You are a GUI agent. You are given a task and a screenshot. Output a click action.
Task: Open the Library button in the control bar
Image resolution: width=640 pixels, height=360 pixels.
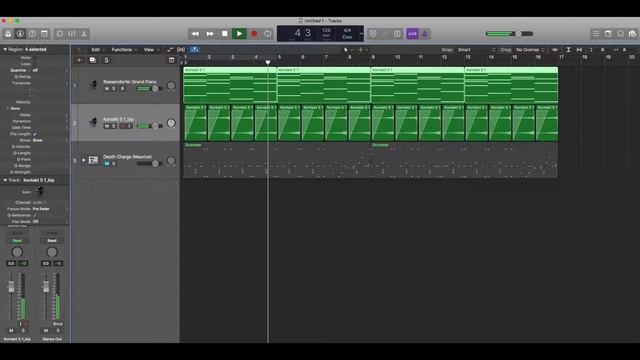8,34
